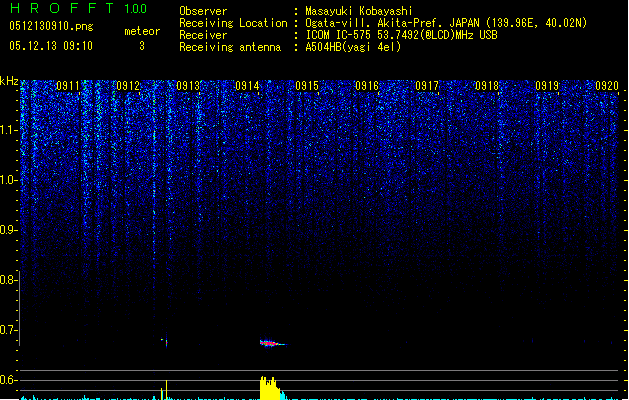Click the large red meteor echo in spectrogram
Screen dimensions: 629x400
(273, 343)
